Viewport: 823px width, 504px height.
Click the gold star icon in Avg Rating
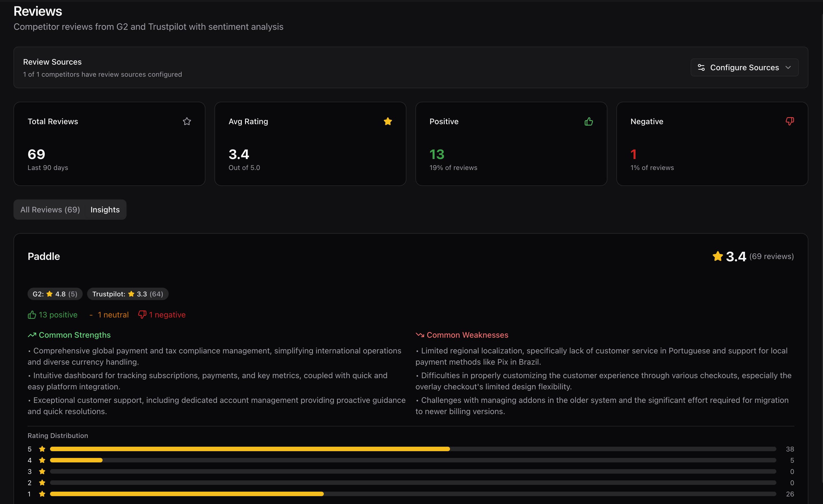(x=388, y=121)
